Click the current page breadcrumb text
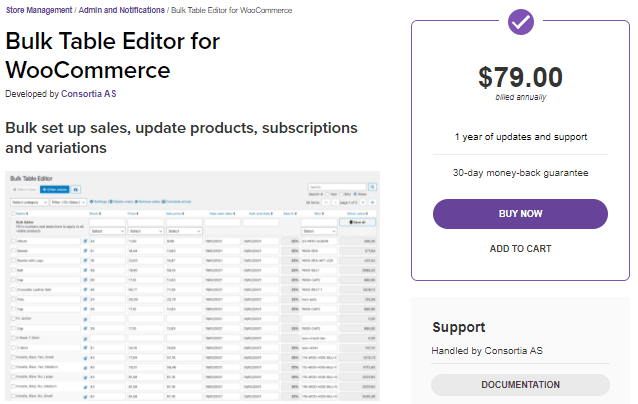The width and height of the screenshot is (638, 404). pos(232,10)
